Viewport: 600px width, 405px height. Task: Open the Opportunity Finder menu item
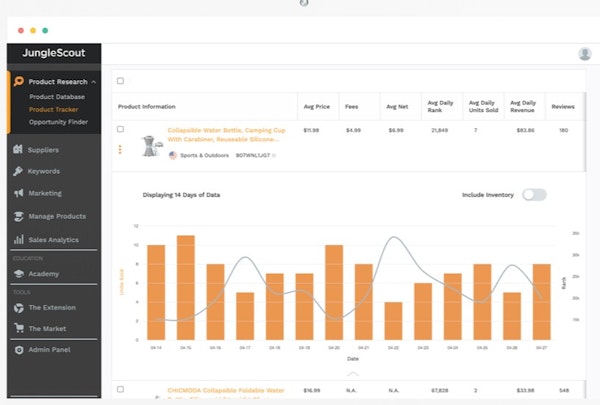(x=59, y=122)
